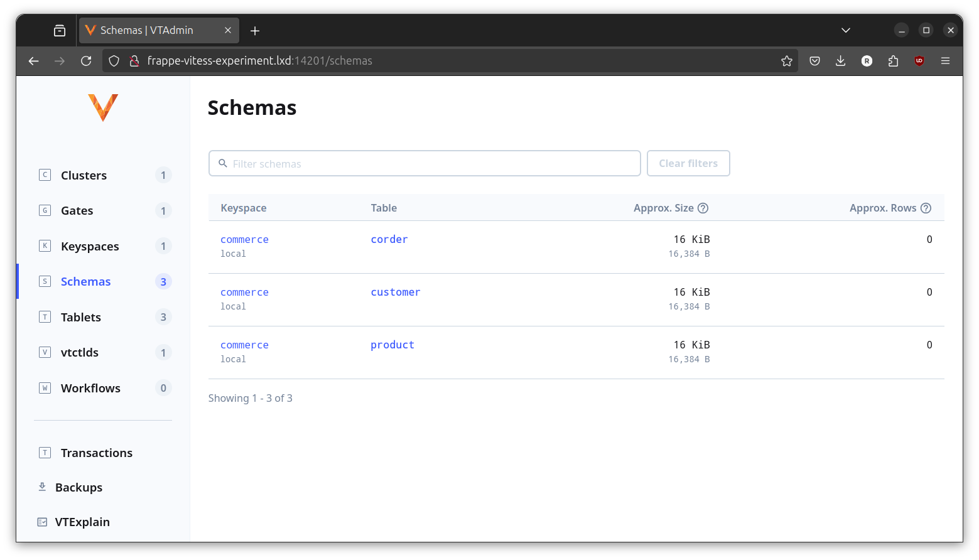Click the VTAdmin logo in the sidebar
The width and height of the screenshot is (979, 560).
[x=103, y=107]
